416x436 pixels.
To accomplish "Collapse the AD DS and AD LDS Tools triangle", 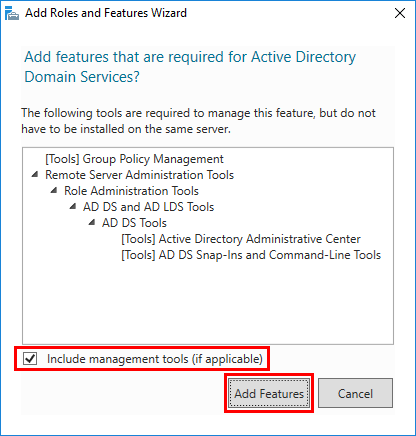I will click(x=73, y=206).
